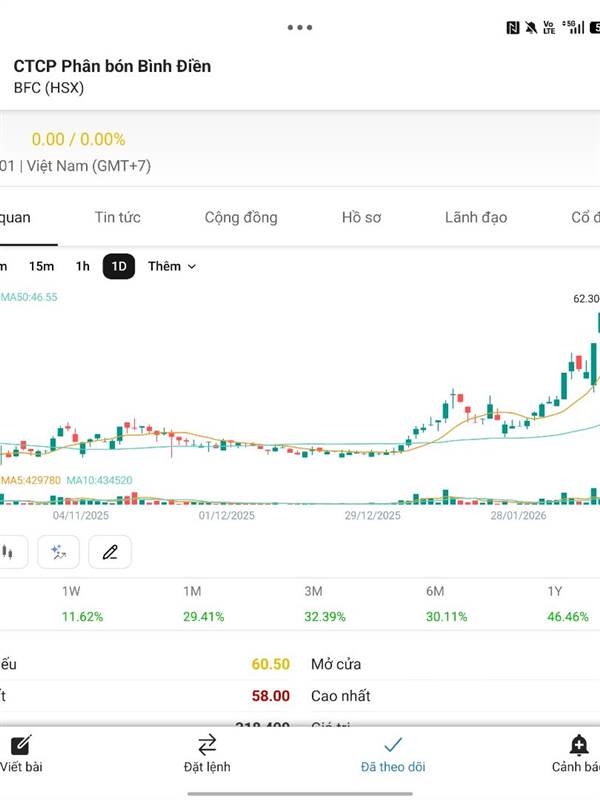Tap the NFC status bar icon
Screen dimensions: 600x800
512,27
